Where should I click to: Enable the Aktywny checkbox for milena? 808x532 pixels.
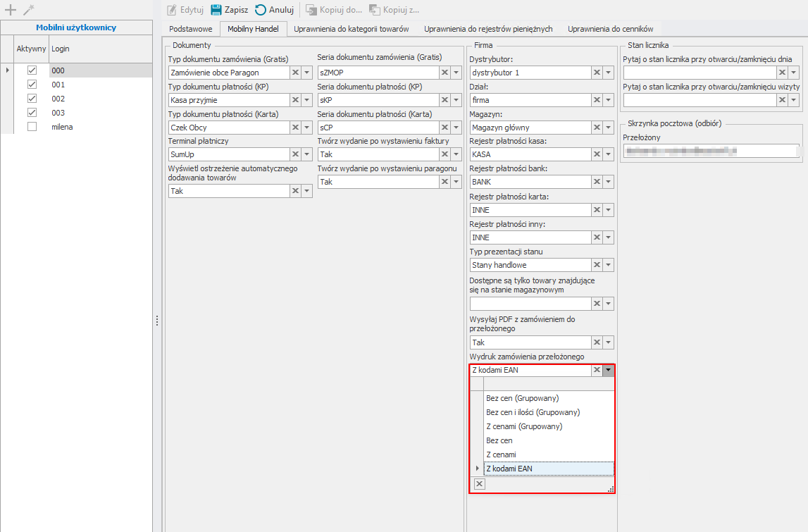[32, 127]
